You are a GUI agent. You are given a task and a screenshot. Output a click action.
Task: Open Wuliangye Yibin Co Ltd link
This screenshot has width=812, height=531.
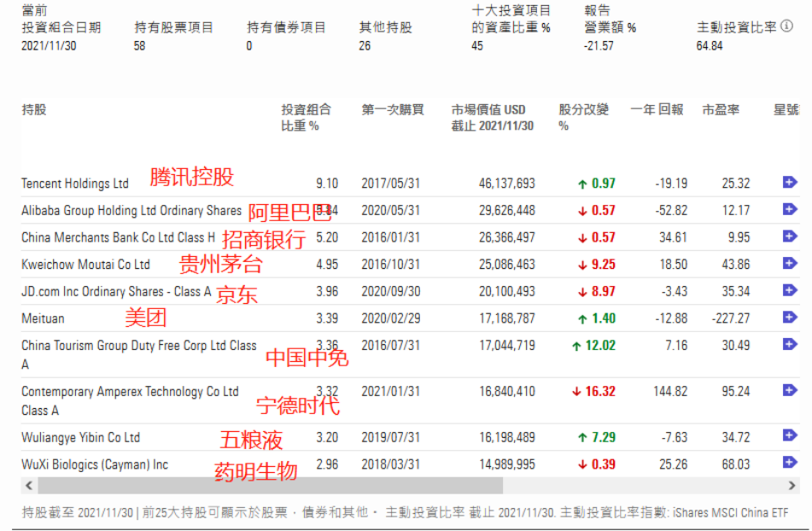point(81,437)
